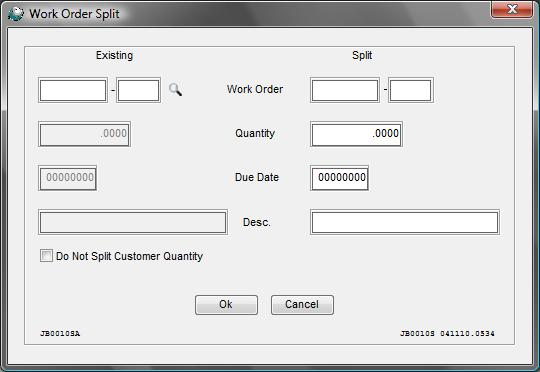Click the 'Due Date' label
The width and height of the screenshot is (540, 372).
coord(257,177)
